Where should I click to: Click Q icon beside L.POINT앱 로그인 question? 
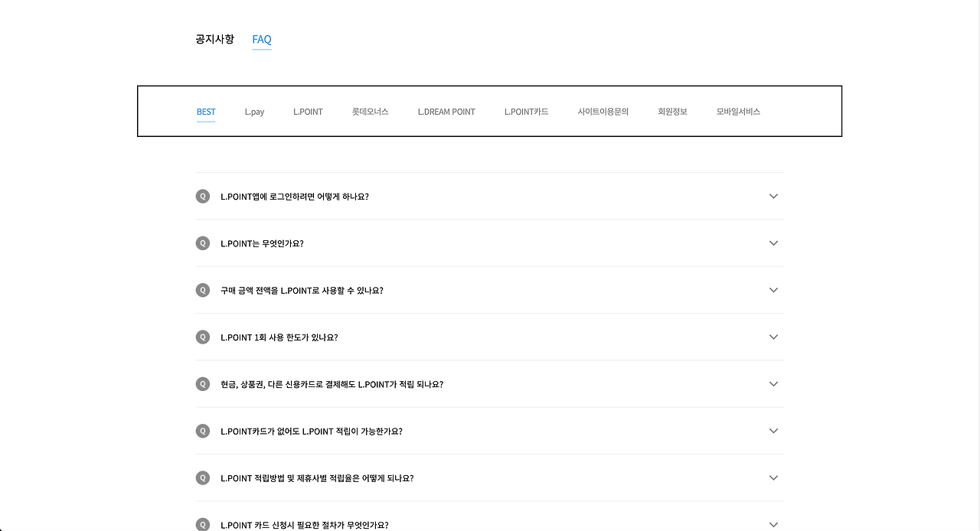[203, 197]
